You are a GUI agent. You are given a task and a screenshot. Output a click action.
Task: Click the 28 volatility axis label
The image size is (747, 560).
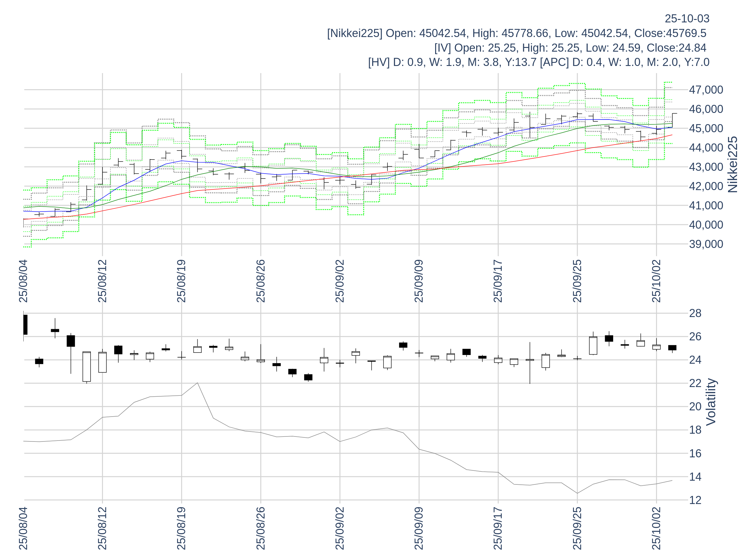[695, 313]
